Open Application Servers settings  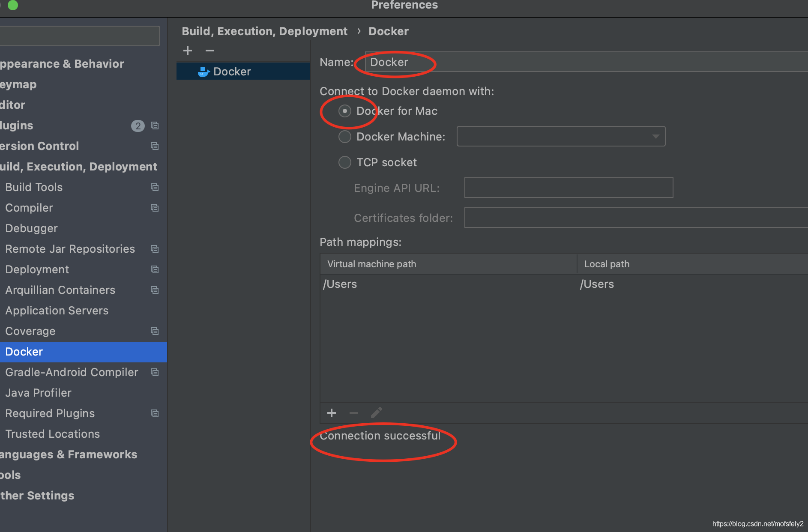tap(57, 311)
